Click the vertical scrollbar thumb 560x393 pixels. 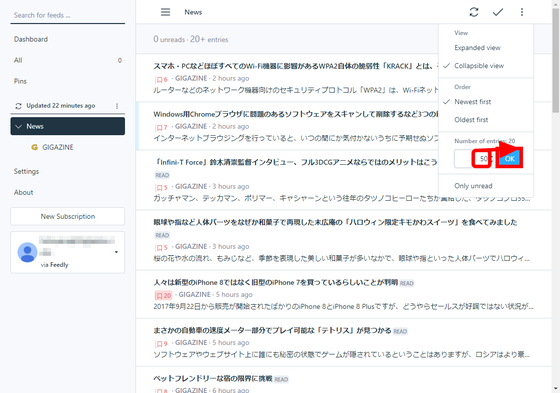555,61
